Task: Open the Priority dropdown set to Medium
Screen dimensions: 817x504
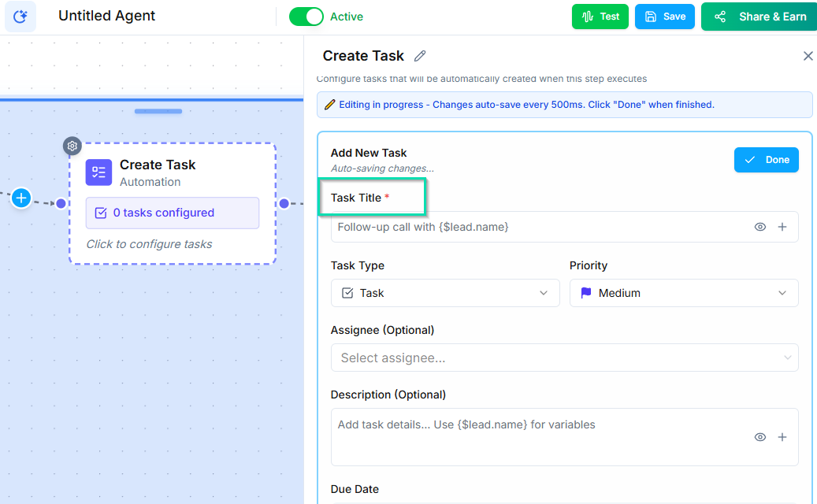Action: click(x=683, y=292)
